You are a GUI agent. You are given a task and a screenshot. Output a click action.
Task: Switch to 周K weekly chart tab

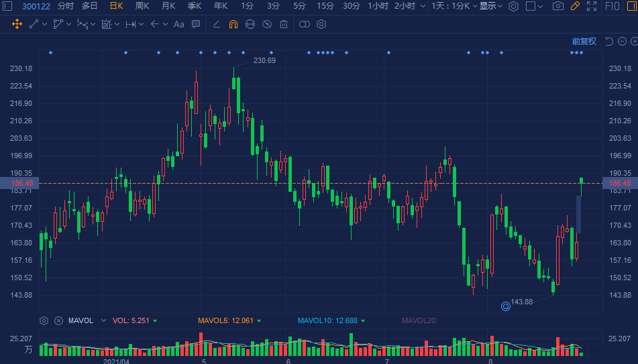click(x=142, y=6)
